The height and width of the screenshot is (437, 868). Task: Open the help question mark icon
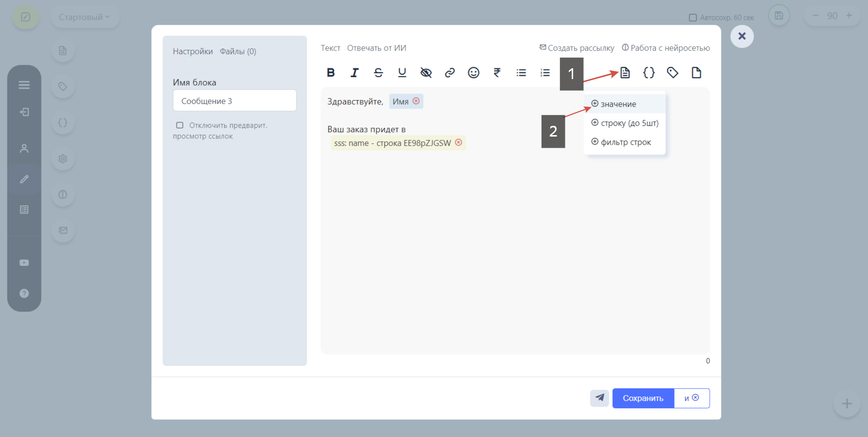pyautogui.click(x=24, y=293)
